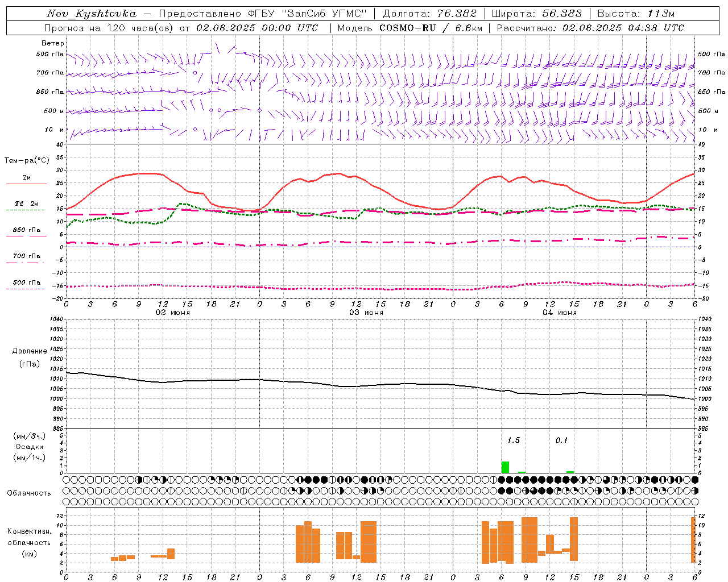This screenshot has height=582, width=728.
Task: Click the Давление pressure panel title
Action: [x=30, y=351]
